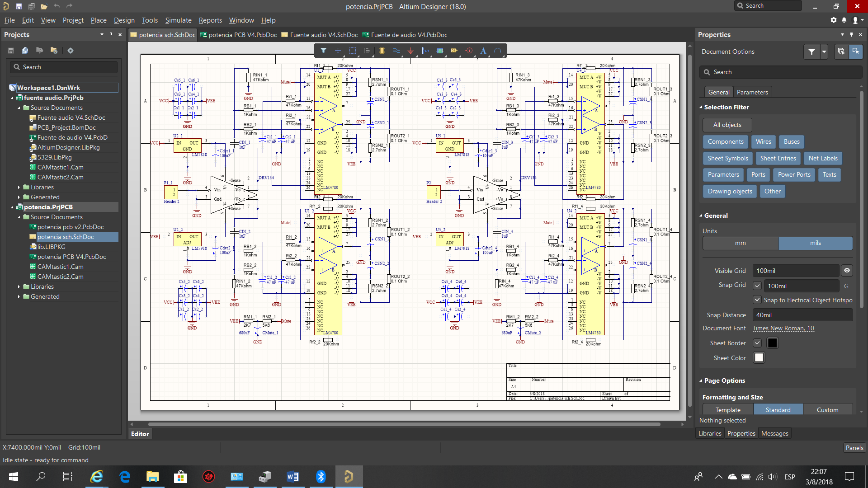Viewport: 868px width, 488px height.
Task: Select the place text string tool
Action: click(x=483, y=51)
